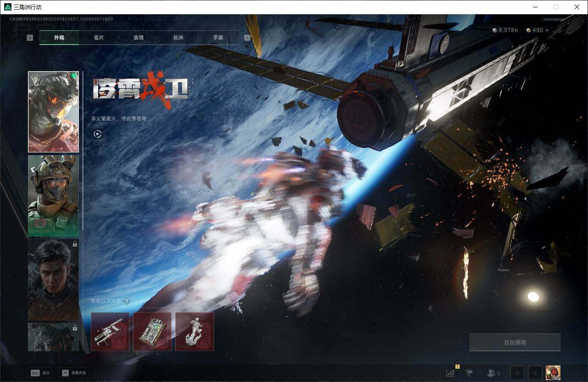Image resolution: width=588 pixels, height=382 pixels.
Task: Open the stats bar-chart icon in the bottom bar
Action: tap(450, 373)
